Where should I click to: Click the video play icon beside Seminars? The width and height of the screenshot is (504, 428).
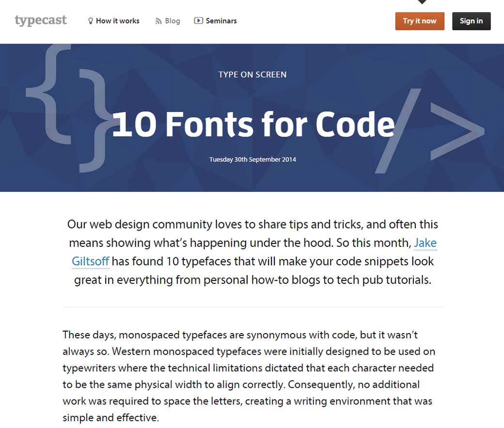198,21
